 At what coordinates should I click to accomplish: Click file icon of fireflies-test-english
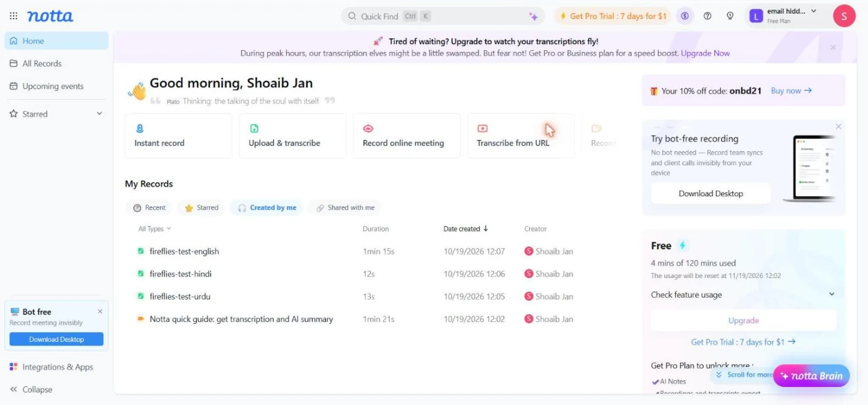tap(141, 251)
